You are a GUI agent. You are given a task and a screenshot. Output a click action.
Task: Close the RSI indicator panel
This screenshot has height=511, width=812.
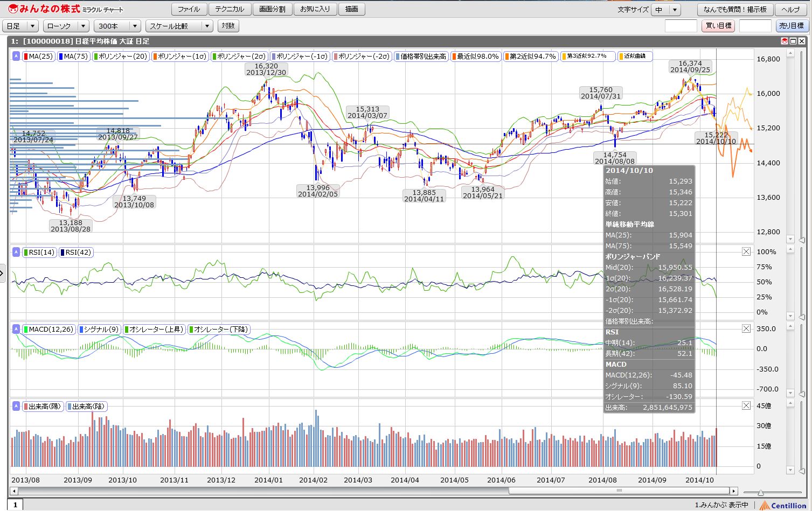point(746,251)
